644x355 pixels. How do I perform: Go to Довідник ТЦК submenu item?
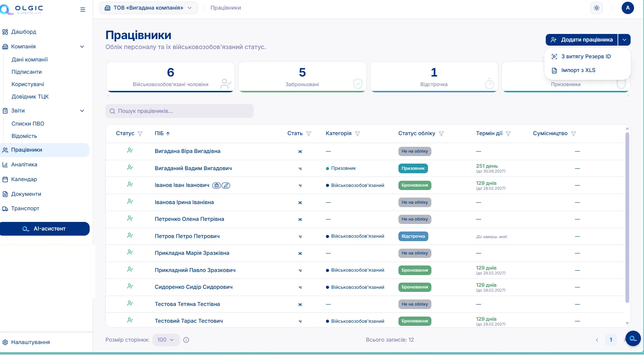[30, 97]
